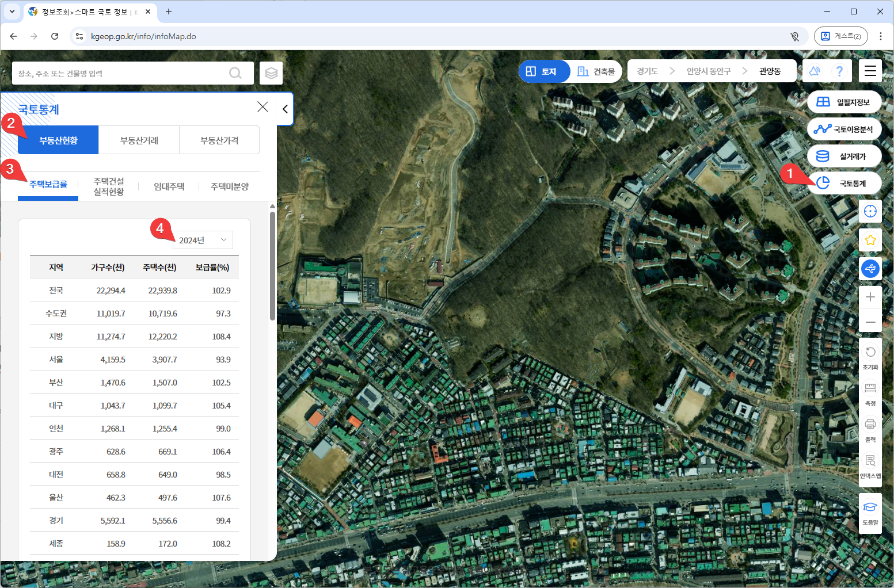
Task: Open the 국토이용분석 button
Action: (844, 129)
